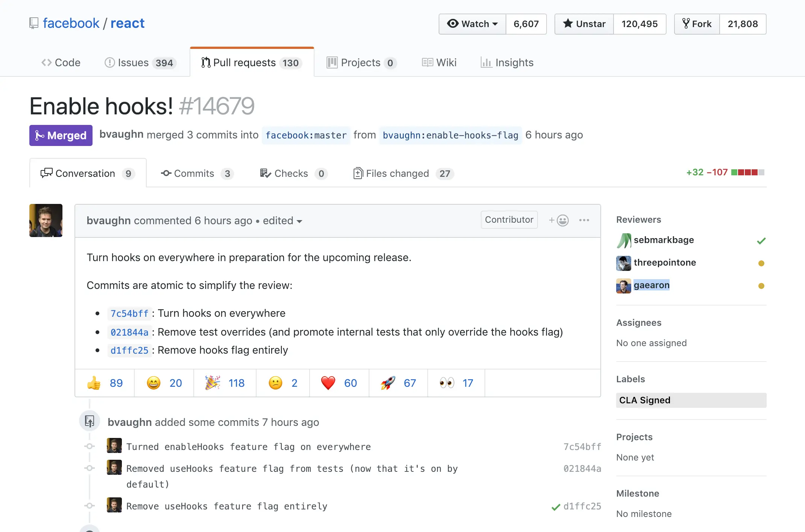Click the Unstar button
This screenshot has width=805, height=532.
[584, 24]
